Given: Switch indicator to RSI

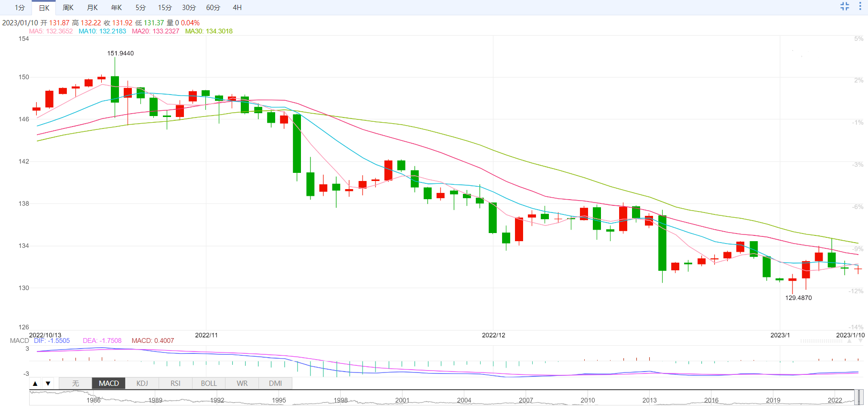Looking at the screenshot, I should 175,383.
